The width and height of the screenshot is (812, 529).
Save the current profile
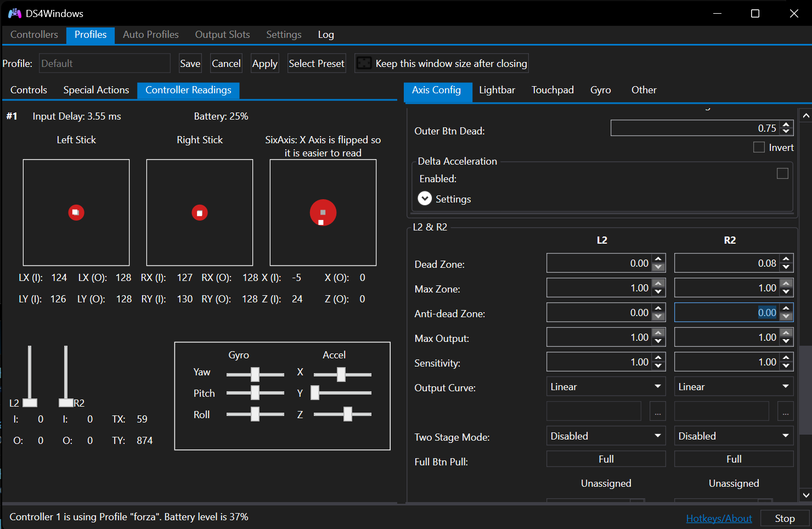[x=190, y=64]
